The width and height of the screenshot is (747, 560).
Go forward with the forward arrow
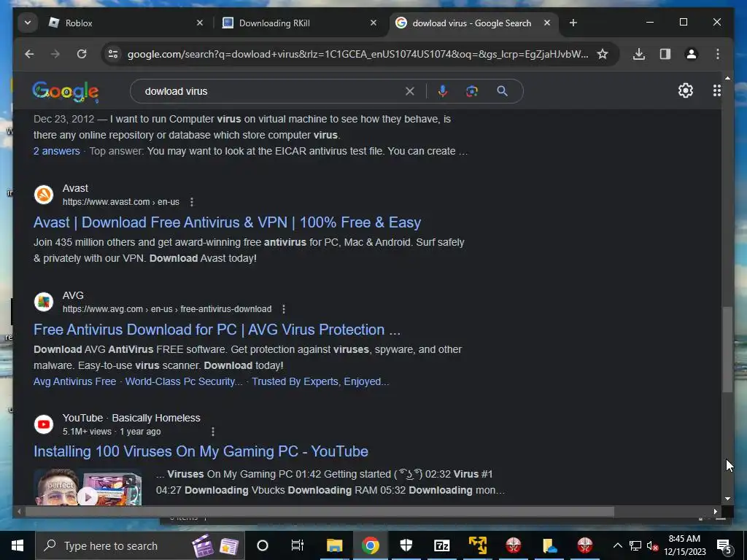pyautogui.click(x=55, y=54)
